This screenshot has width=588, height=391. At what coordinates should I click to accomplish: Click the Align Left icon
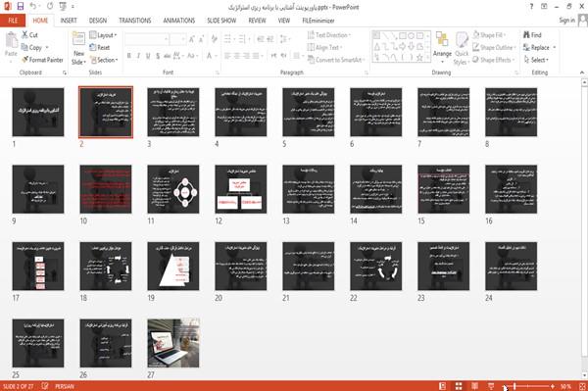[x=227, y=56]
